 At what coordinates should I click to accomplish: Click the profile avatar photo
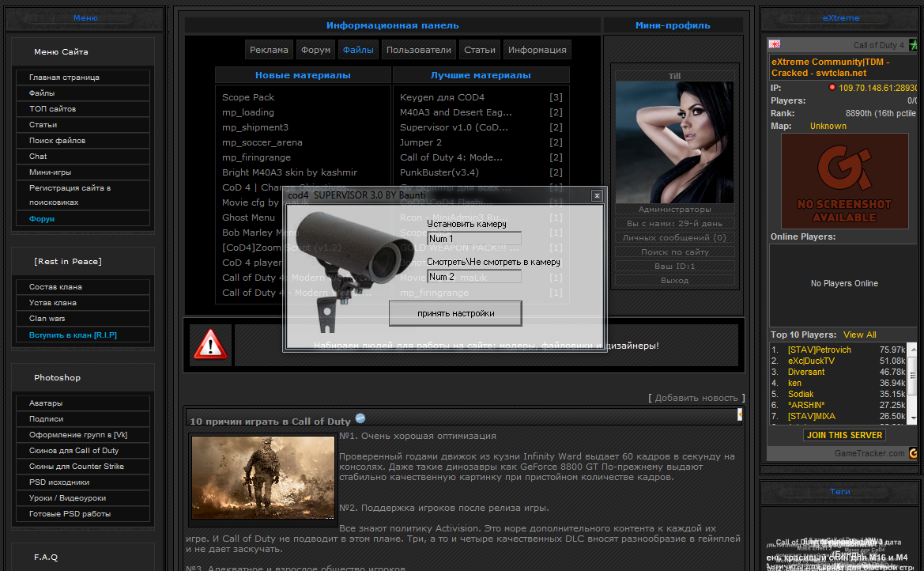(674, 142)
